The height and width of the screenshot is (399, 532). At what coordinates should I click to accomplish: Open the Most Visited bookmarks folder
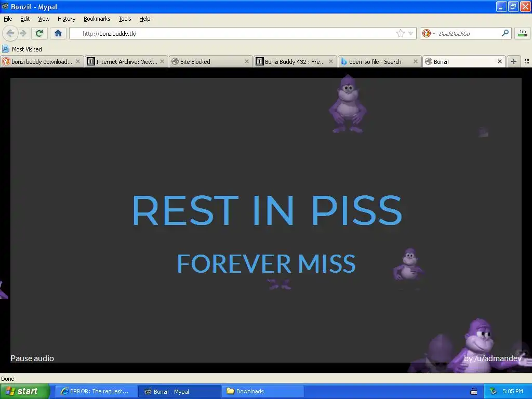(x=22, y=49)
